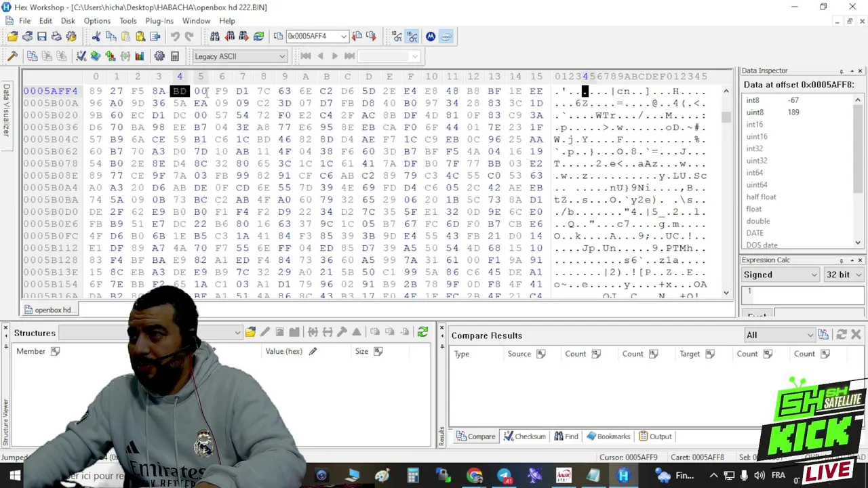Close the Expression Calc panel
The image size is (868, 488).
point(860,260)
